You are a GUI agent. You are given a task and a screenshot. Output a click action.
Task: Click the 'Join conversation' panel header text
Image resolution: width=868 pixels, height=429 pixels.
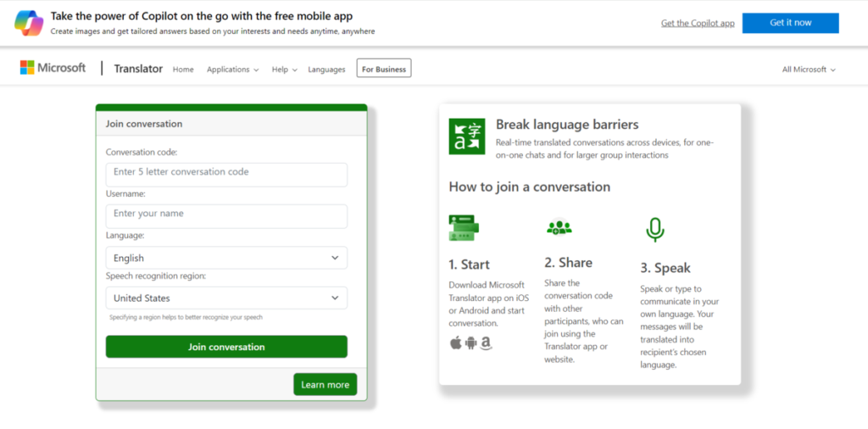[144, 124]
